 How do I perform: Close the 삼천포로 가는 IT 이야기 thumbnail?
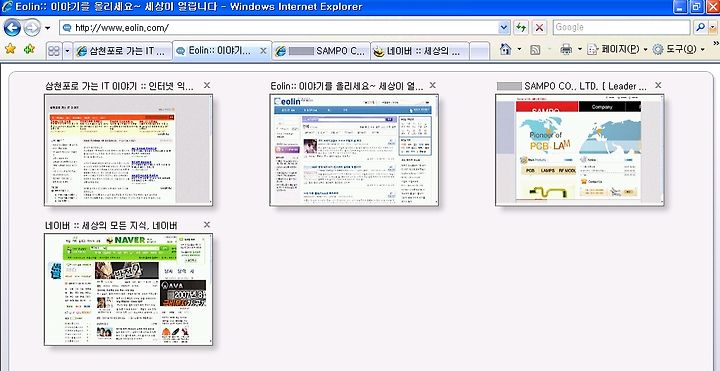click(207, 85)
